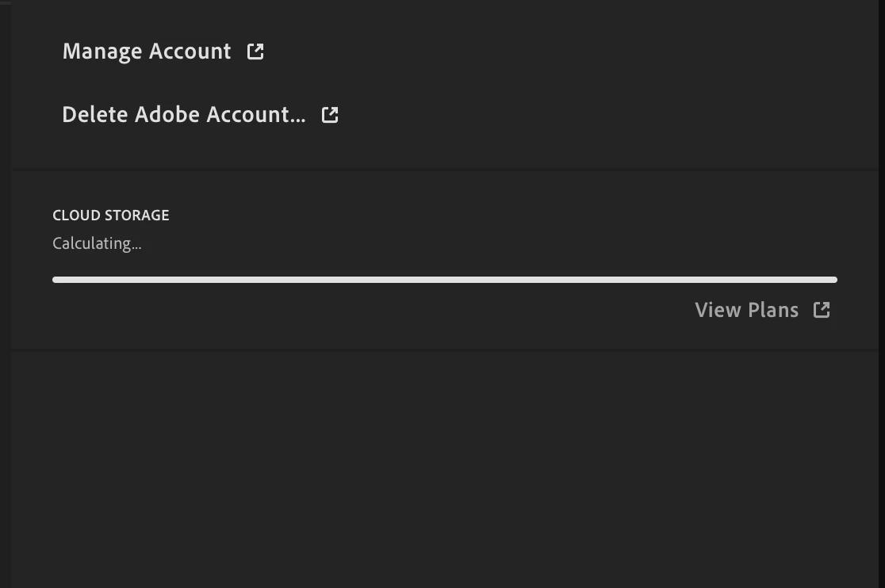Click the word Plans in View Plans

(x=773, y=310)
